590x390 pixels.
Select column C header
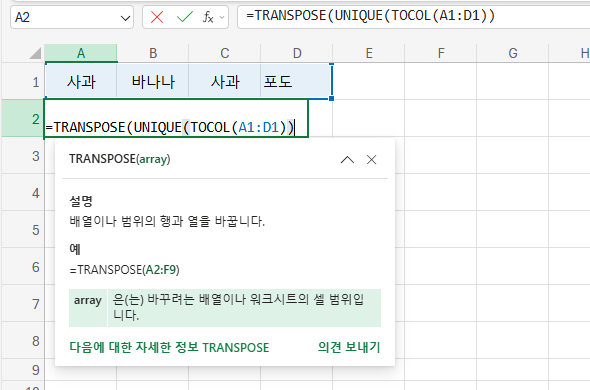225,53
